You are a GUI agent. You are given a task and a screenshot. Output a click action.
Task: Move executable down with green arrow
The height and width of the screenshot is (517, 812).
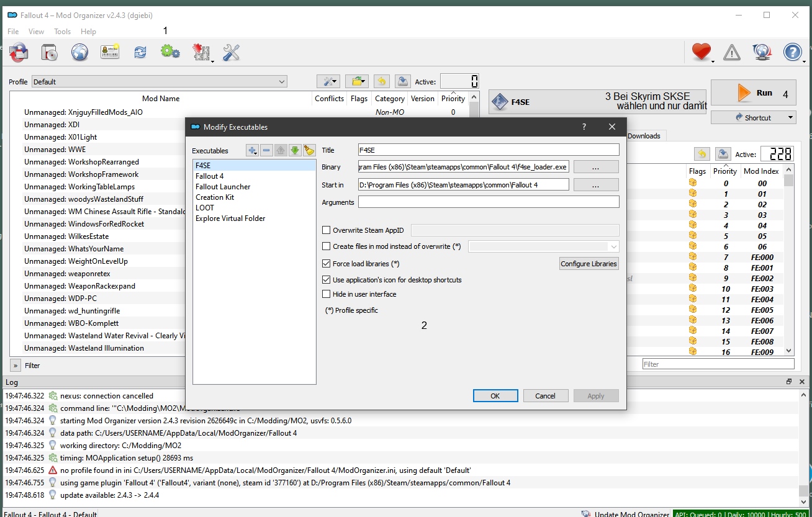pyautogui.click(x=295, y=150)
